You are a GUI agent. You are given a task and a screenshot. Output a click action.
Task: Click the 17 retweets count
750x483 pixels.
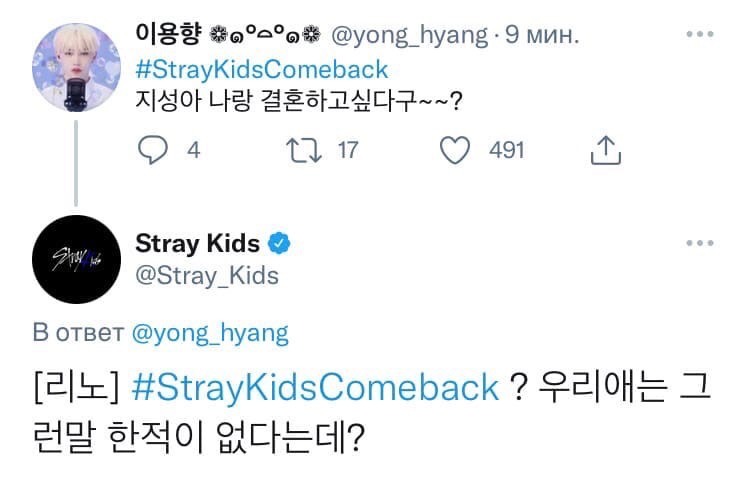347,150
